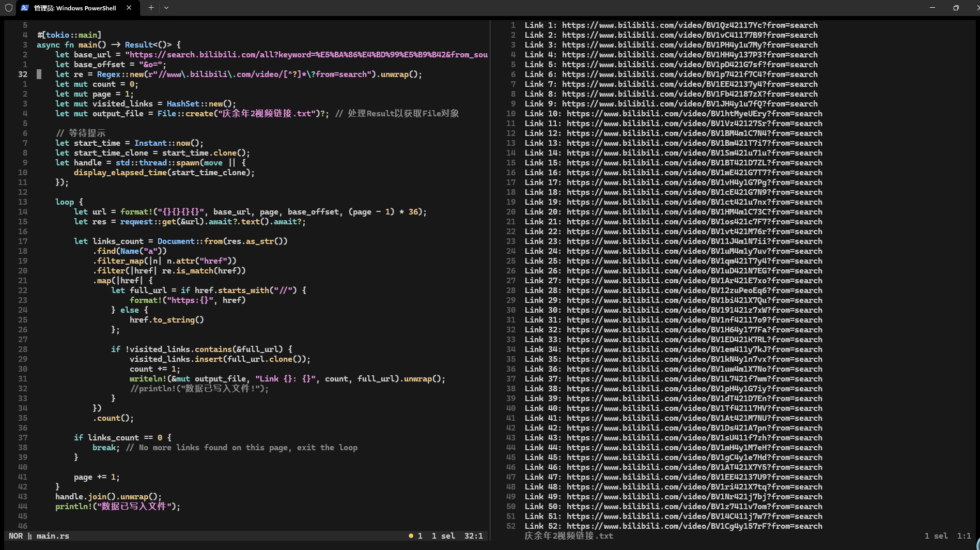This screenshot has width=980, height=550.
Task: Click the base_offset definition line
Action: [111, 65]
